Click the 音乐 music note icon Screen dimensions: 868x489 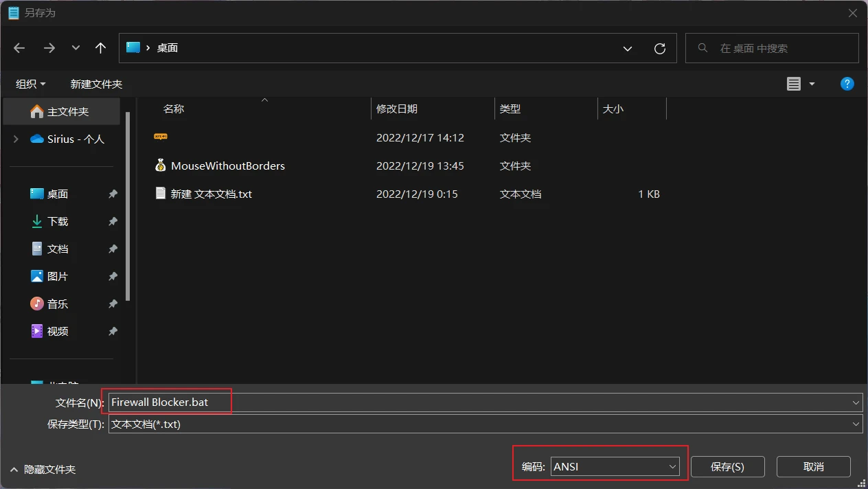[x=37, y=304]
